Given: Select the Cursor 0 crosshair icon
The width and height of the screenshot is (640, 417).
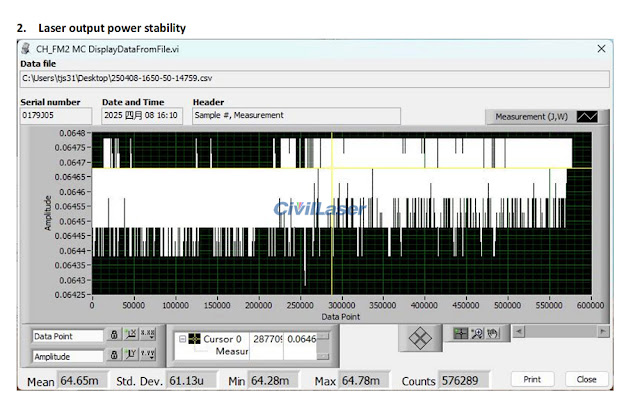Looking at the screenshot, I should [194, 339].
